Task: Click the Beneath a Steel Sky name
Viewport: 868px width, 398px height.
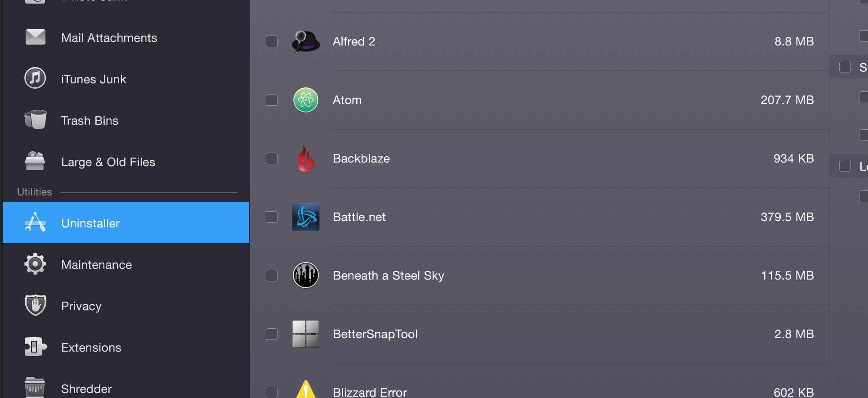Action: (x=389, y=276)
